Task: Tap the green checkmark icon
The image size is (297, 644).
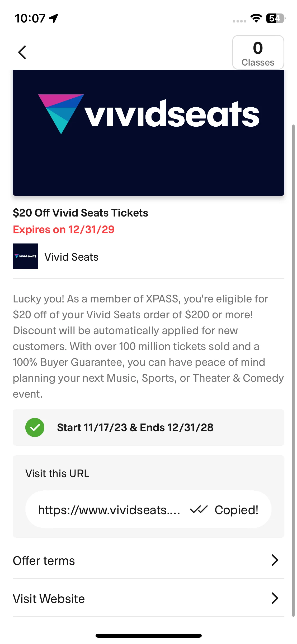Action: click(35, 427)
